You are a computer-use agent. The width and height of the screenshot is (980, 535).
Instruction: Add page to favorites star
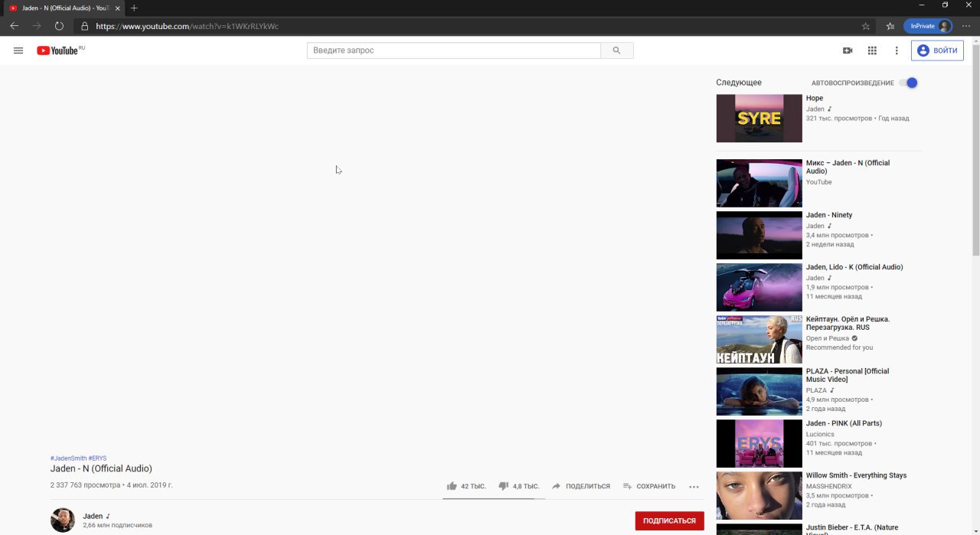pyautogui.click(x=866, y=26)
